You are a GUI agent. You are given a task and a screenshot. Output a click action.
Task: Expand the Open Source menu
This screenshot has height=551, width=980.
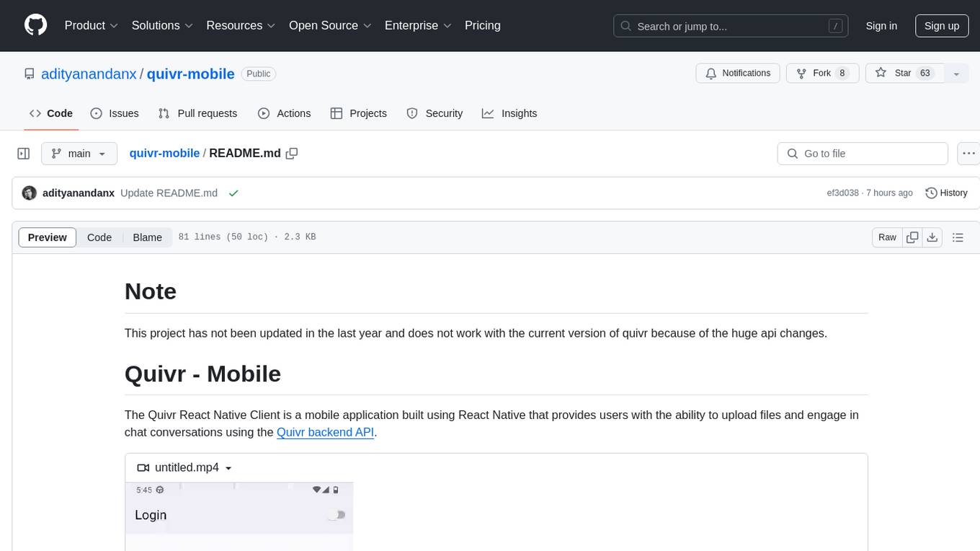point(330,25)
